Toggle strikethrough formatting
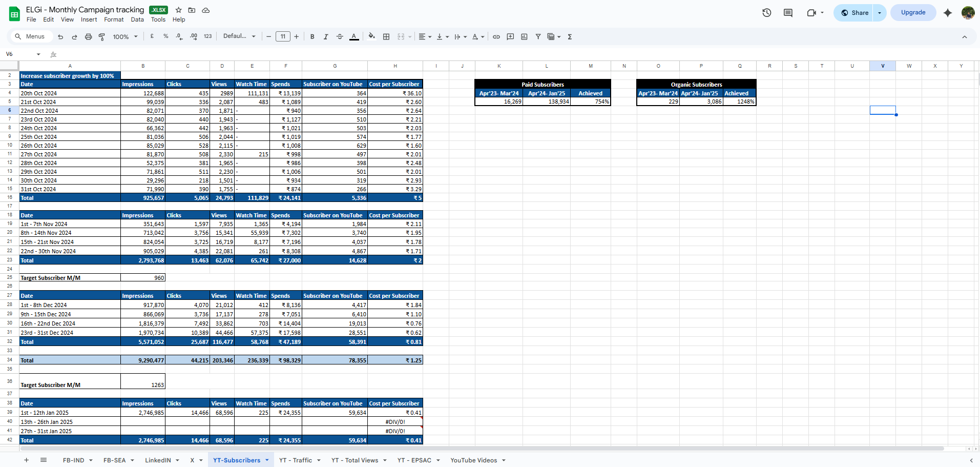Viewport: 980px width, 467px height. tap(339, 37)
